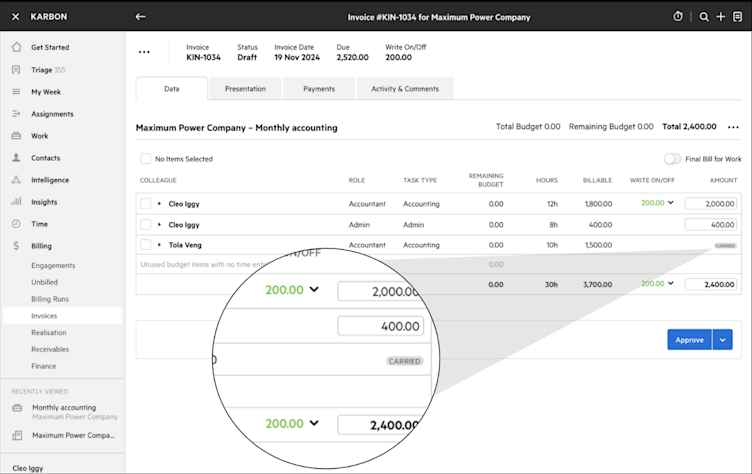752x474 pixels.
Task: Click the CARRIED badge on Tola Veng row
Action: (725, 246)
